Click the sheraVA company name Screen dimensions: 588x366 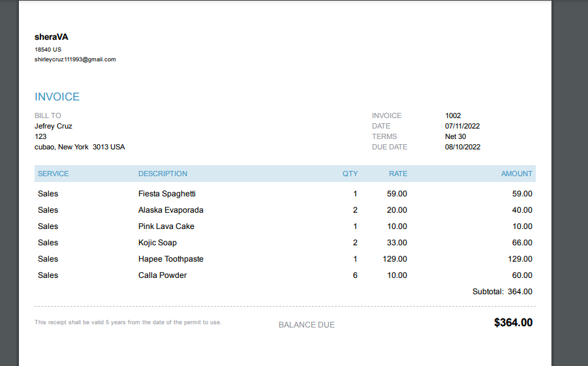(52, 37)
